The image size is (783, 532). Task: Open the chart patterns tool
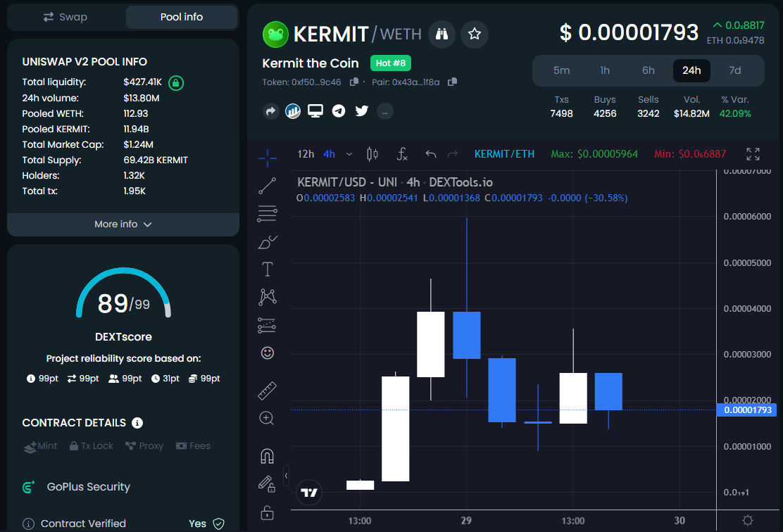[x=267, y=297]
